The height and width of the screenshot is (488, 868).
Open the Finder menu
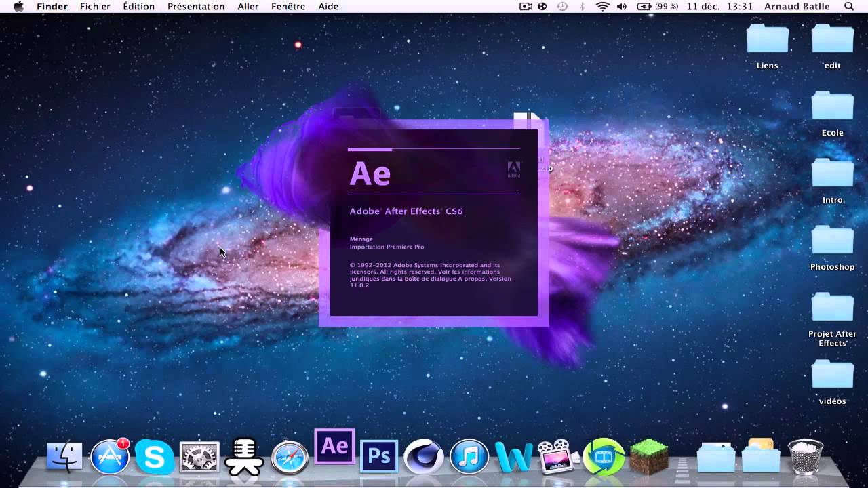52,7
